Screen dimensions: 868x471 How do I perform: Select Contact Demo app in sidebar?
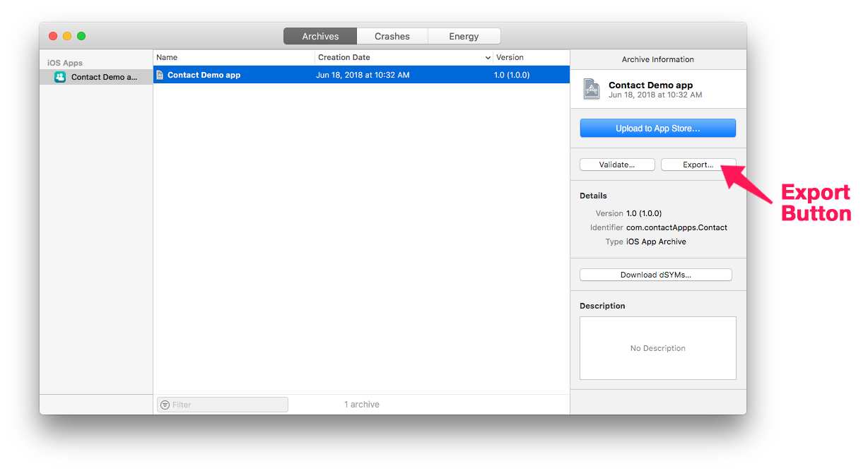[96, 77]
